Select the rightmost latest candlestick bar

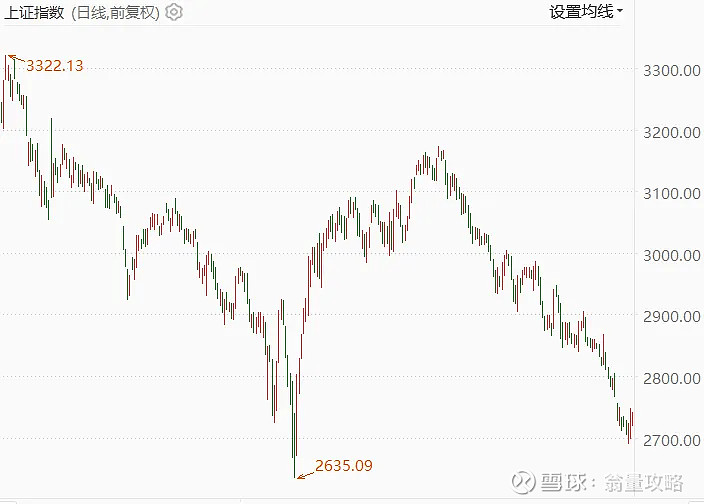[x=632, y=417]
